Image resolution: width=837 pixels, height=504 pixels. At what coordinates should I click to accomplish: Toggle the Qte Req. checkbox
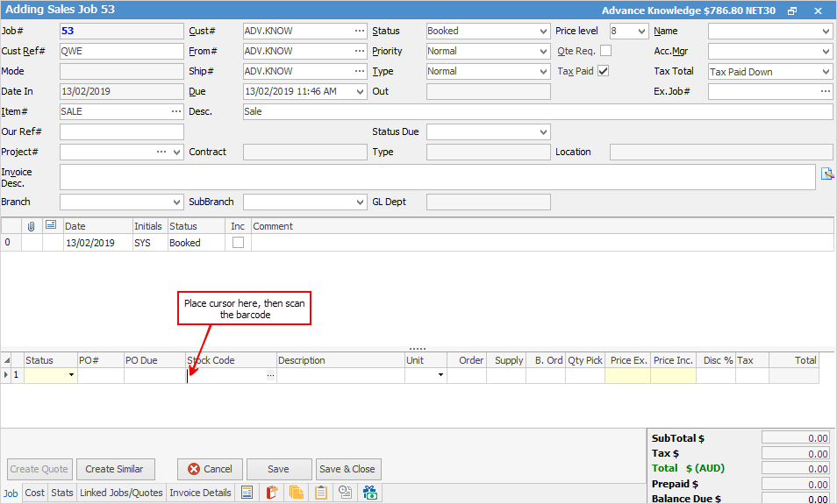(606, 51)
